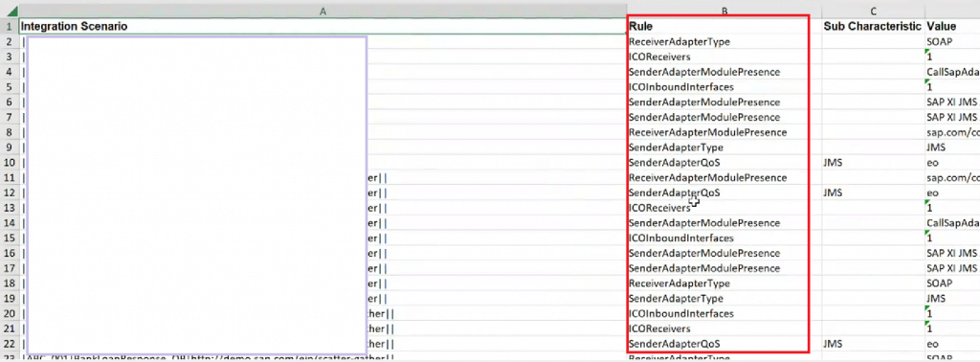This screenshot has height=362, width=980.
Task: Click value '1' in row 3
Action: 930,57
